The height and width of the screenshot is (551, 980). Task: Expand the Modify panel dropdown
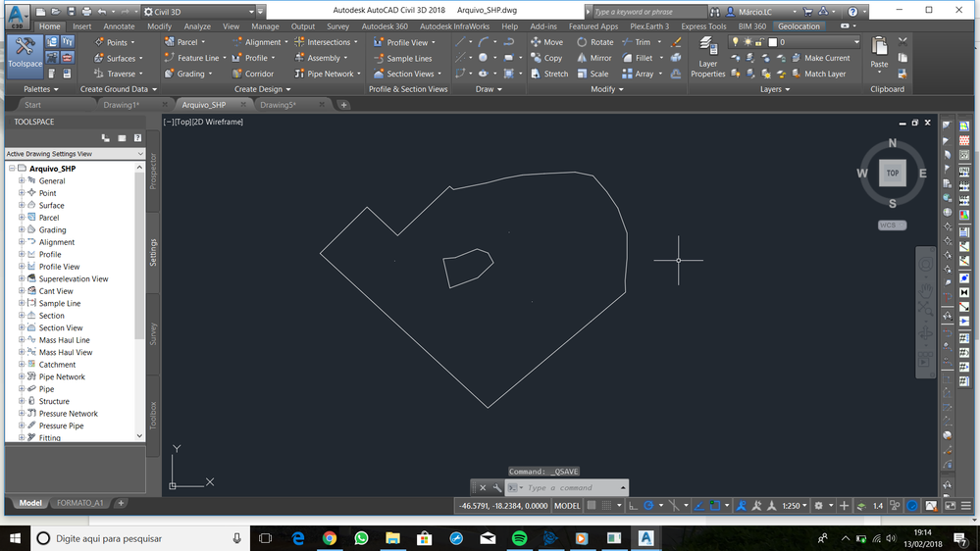(607, 89)
